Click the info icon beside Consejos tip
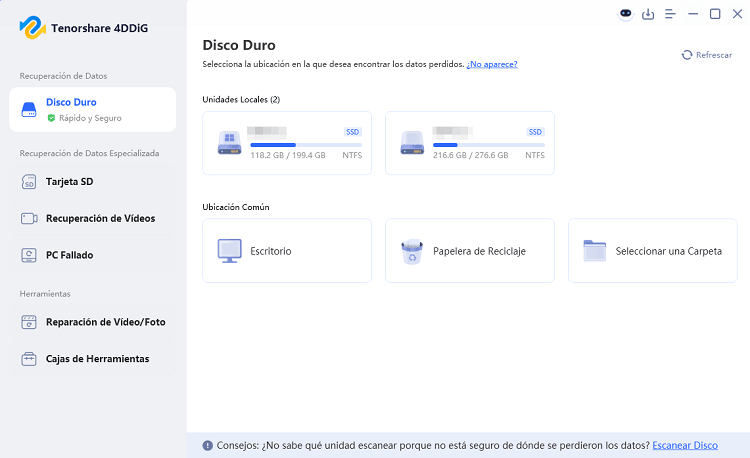 coord(207,445)
